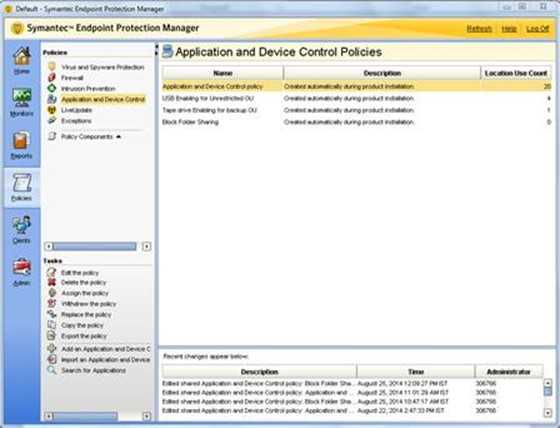The width and height of the screenshot is (560, 428).
Task: Sort recent changes by Administrator column
Action: pyautogui.click(x=509, y=372)
